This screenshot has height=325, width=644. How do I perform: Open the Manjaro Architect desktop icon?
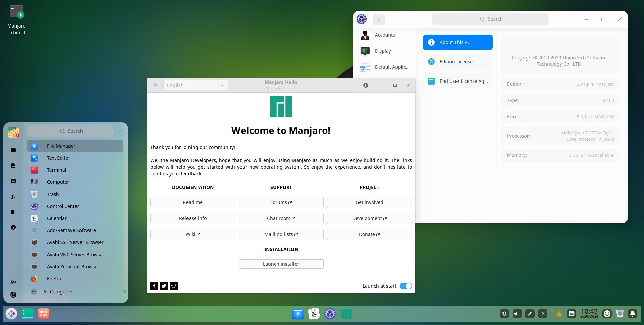coord(16,20)
